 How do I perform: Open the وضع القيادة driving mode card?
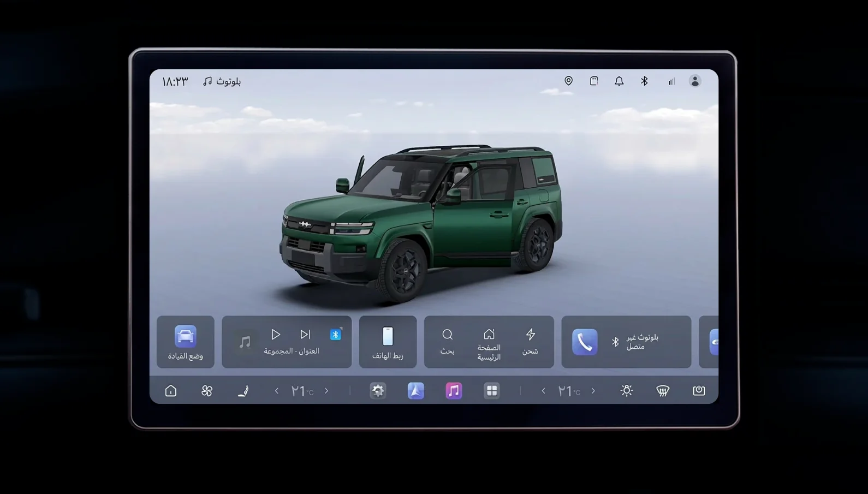186,342
